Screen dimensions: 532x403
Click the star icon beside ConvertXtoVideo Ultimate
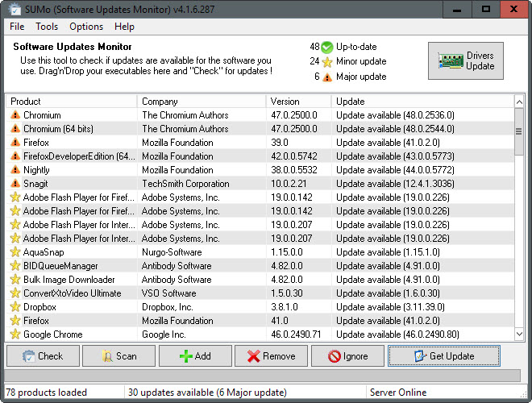point(15,293)
